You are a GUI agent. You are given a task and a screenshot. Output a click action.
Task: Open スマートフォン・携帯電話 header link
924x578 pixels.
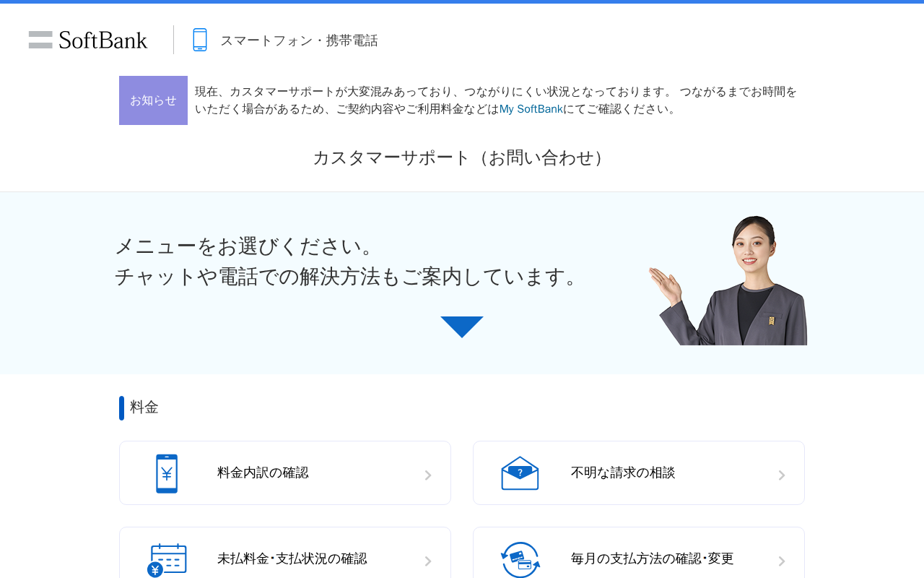(x=299, y=40)
